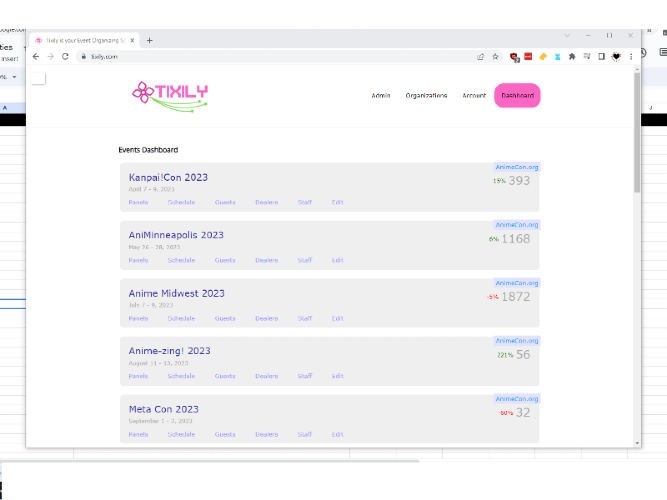Open the Chrome profile avatar
Screen dimensions: 667x500
coord(616,57)
